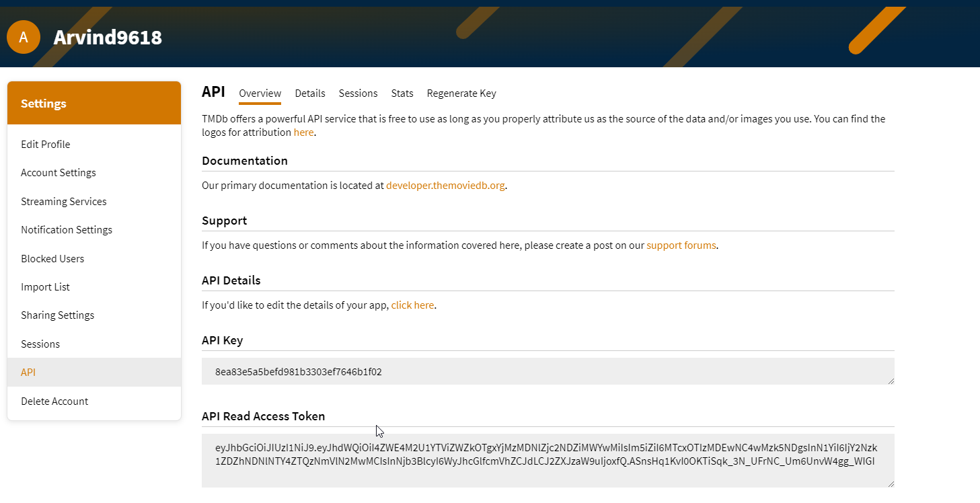The width and height of the screenshot is (980, 503).
Task: Click the 'click here' app details link
Action: (412, 305)
